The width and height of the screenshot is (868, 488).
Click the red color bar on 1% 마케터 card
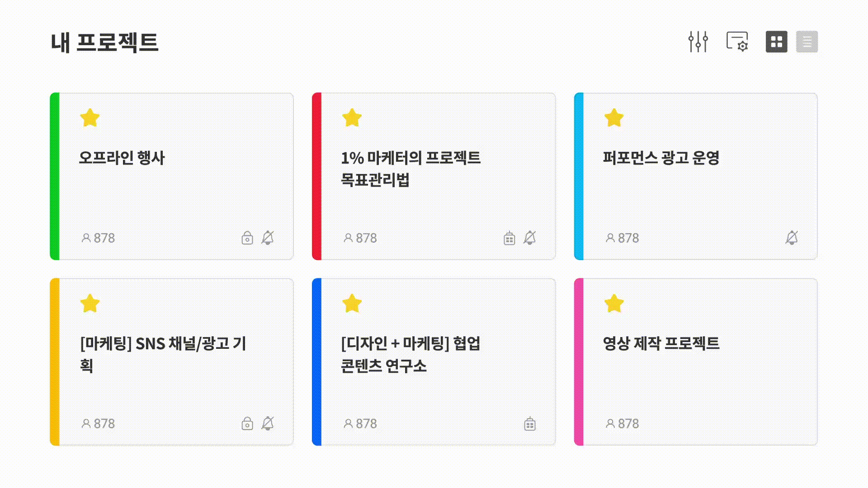[317, 176]
